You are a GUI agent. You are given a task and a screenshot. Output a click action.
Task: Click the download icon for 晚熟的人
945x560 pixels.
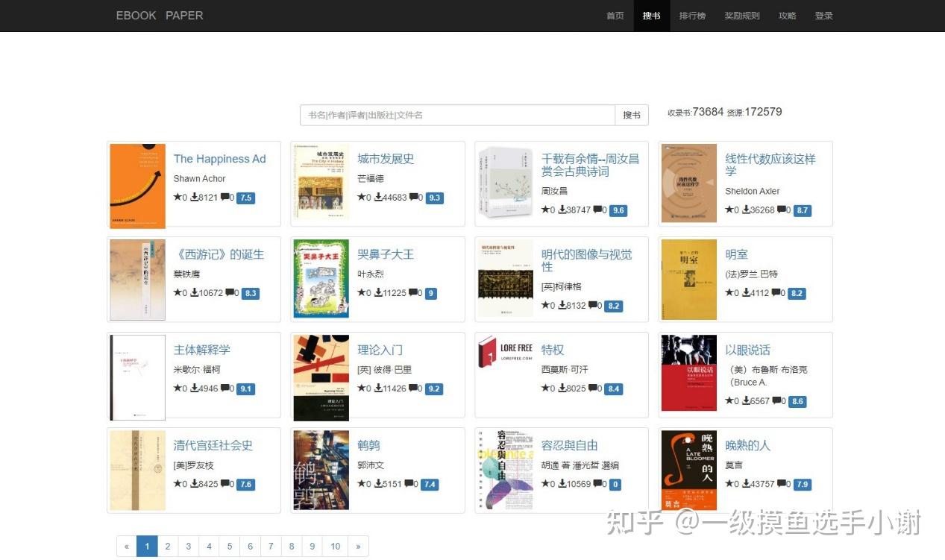pyautogui.click(x=746, y=484)
